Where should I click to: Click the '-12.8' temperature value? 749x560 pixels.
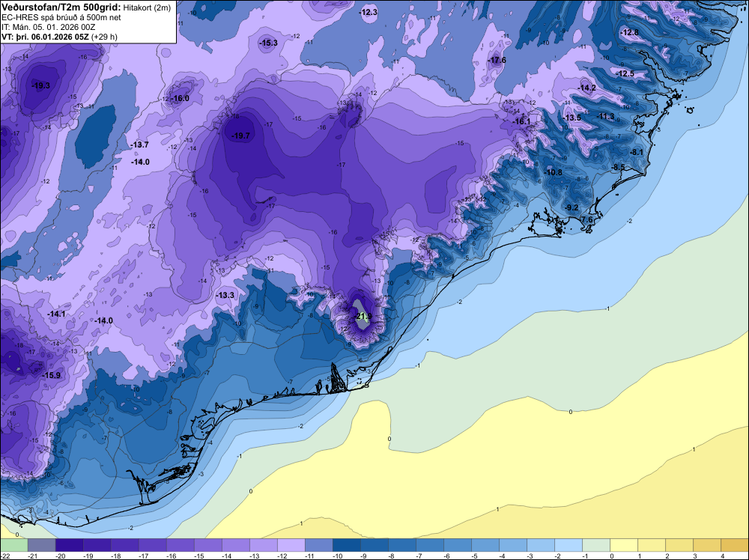(630, 32)
